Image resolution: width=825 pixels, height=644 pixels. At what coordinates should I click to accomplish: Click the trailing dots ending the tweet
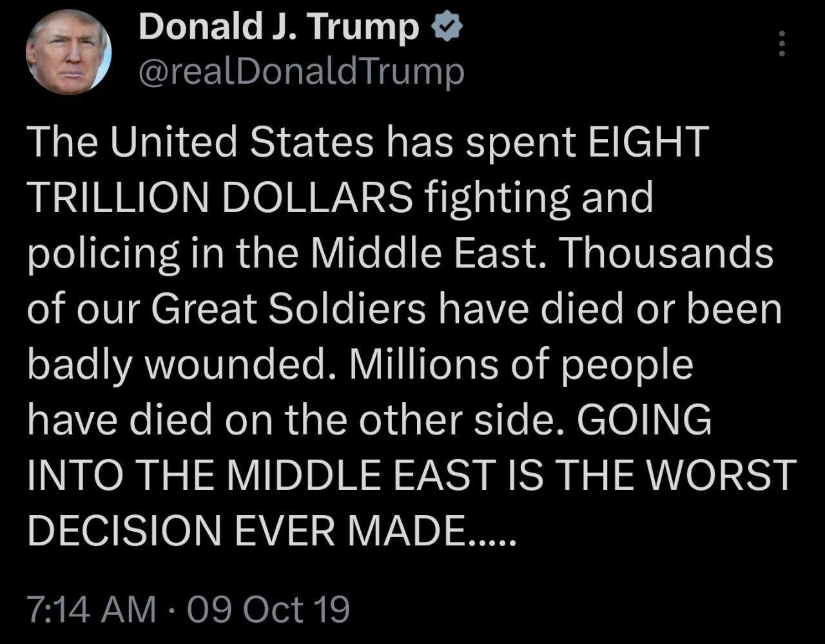point(493,540)
